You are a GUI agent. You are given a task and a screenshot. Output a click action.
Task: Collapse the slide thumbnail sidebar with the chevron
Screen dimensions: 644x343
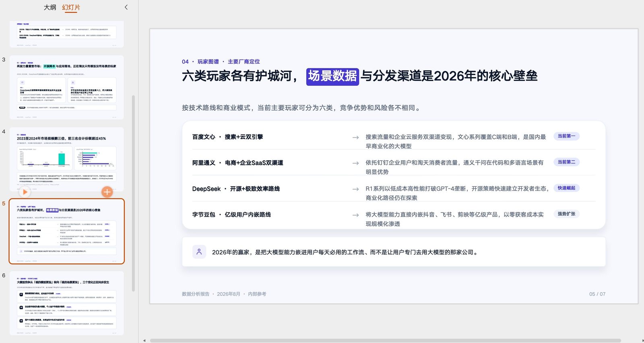pos(126,7)
